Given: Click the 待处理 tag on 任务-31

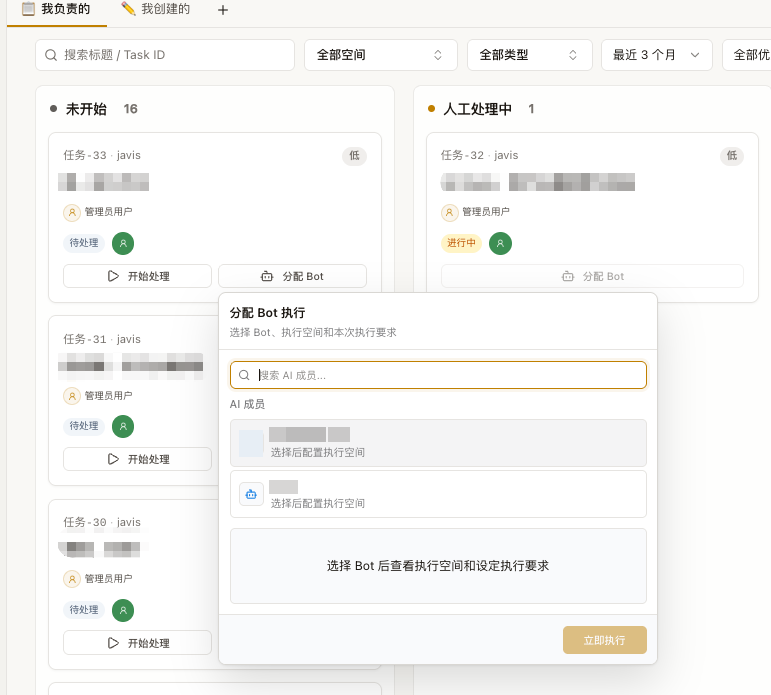Looking at the screenshot, I should point(84,426).
